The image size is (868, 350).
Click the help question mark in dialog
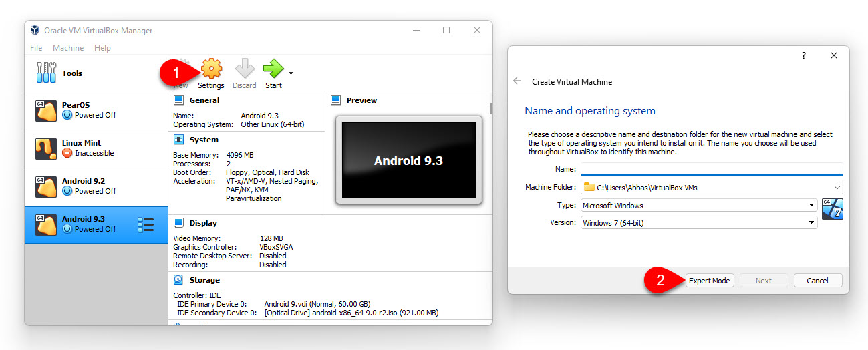804,56
